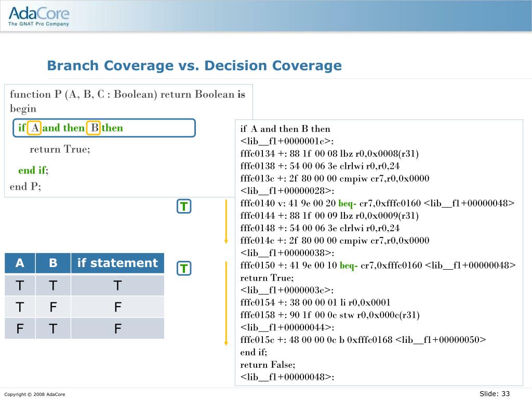Image resolution: width=532 pixels, height=399 pixels.
Task: Select the orange-boxed B in the if statement
Action: tap(94, 128)
